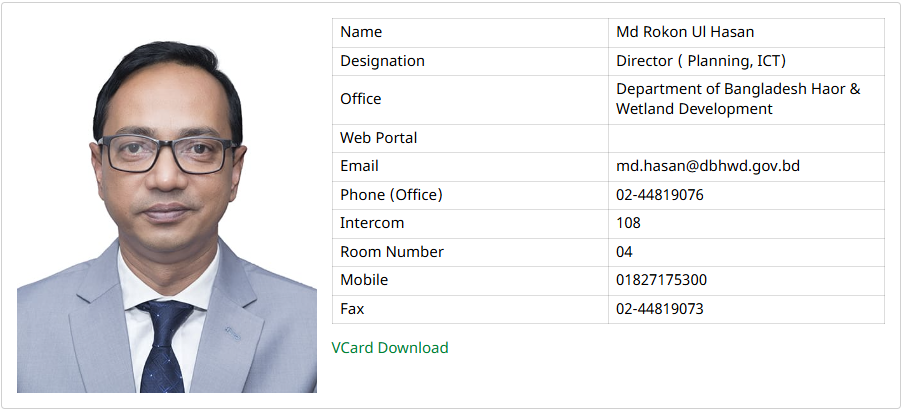Click the room number value 04
The height and width of the screenshot is (411, 903).
[624, 252]
